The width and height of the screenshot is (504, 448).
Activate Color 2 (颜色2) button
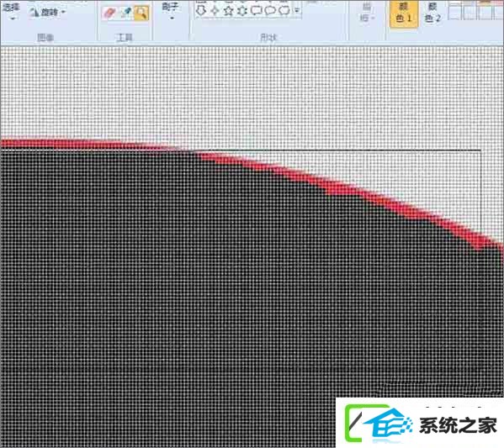[x=432, y=13]
